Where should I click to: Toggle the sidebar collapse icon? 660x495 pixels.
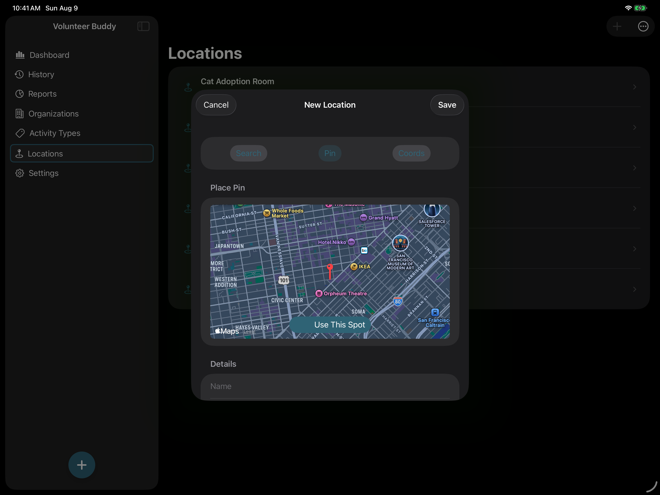(143, 26)
